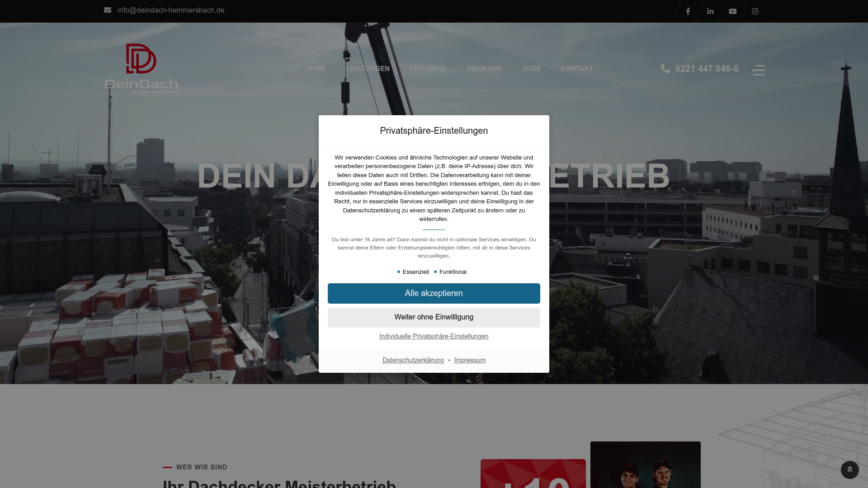The image size is (868, 488).
Task: Open the JOBS menu item
Action: [x=531, y=69]
